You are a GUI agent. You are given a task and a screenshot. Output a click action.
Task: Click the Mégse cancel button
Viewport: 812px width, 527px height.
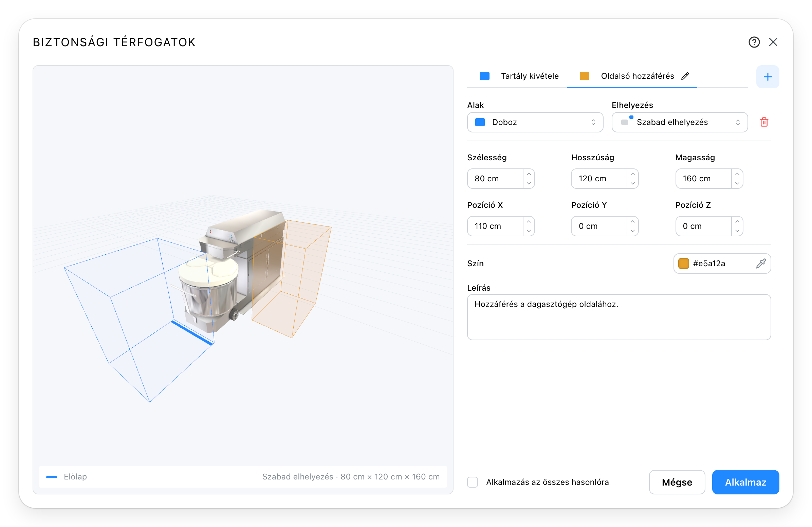click(x=677, y=482)
